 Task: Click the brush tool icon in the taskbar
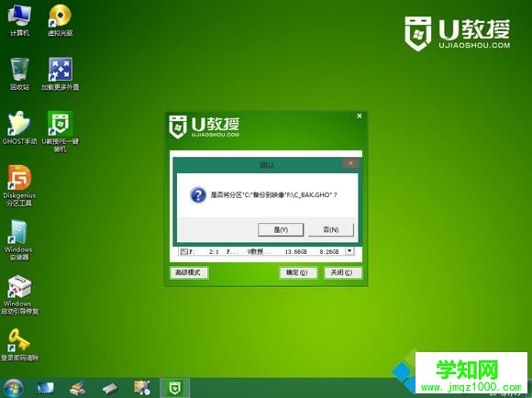[x=78, y=389]
